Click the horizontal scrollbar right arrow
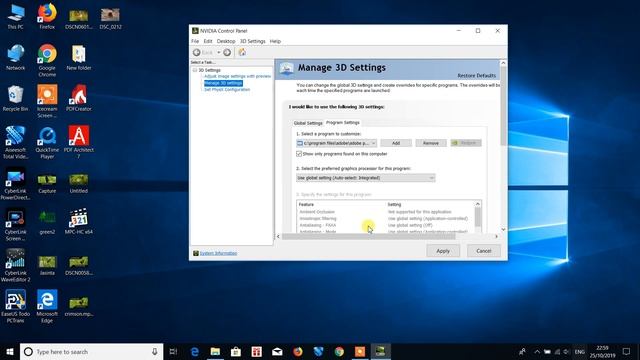640x360 pixels. coord(496,236)
